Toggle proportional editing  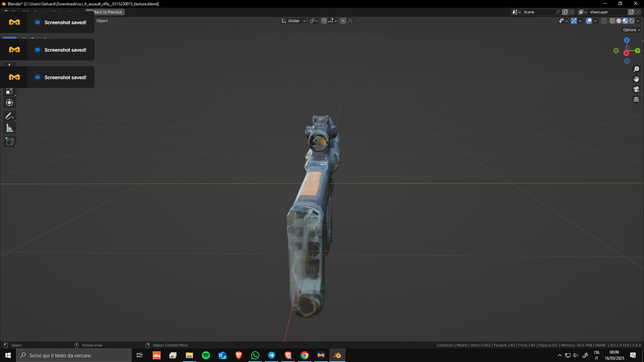343,21
